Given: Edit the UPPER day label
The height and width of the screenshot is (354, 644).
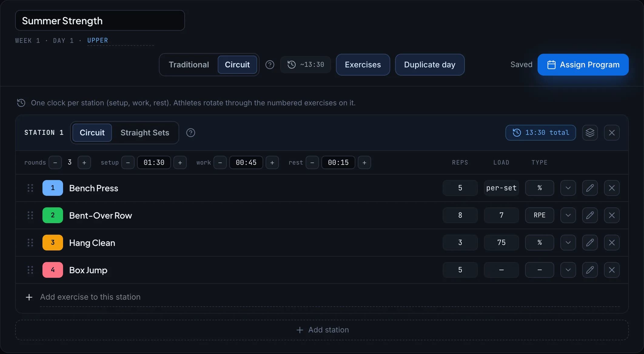Looking at the screenshot, I should pyautogui.click(x=120, y=40).
